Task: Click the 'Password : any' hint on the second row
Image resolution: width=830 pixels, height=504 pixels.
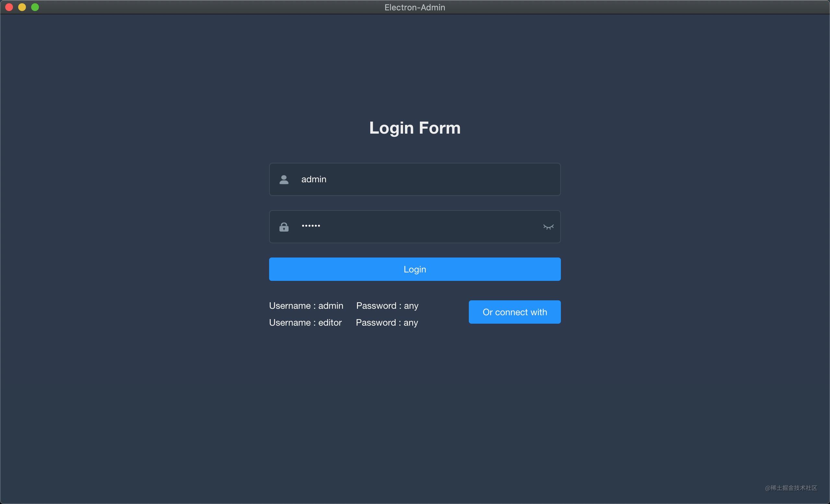Action: point(386,322)
